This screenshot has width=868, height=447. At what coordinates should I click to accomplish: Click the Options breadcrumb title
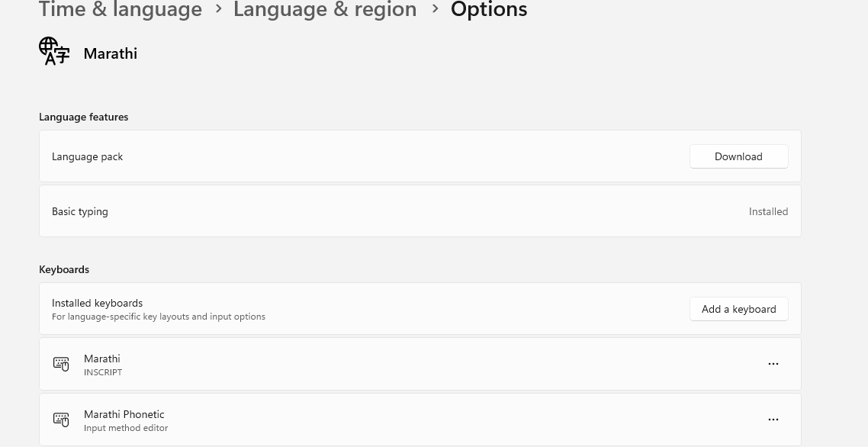[489, 9]
